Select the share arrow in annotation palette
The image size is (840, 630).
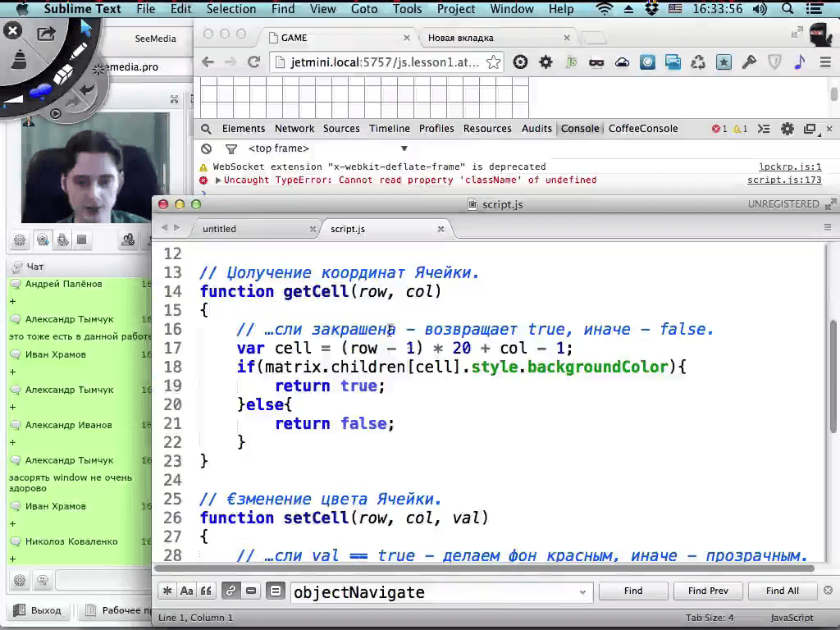46,34
